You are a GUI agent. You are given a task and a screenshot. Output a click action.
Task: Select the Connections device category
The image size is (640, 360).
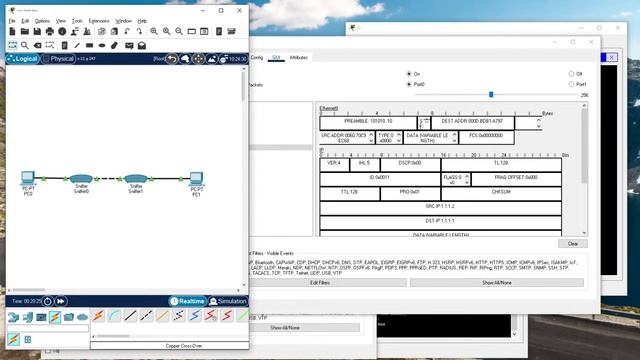tap(55, 317)
